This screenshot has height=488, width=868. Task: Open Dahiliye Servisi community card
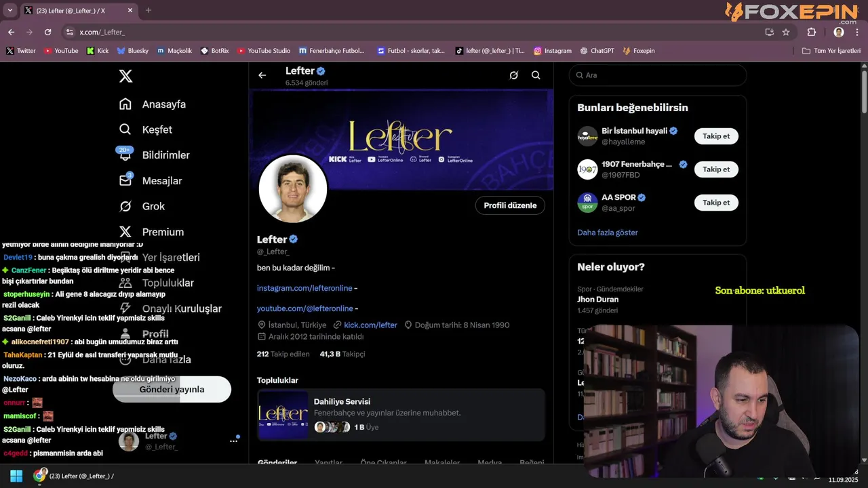pos(401,415)
